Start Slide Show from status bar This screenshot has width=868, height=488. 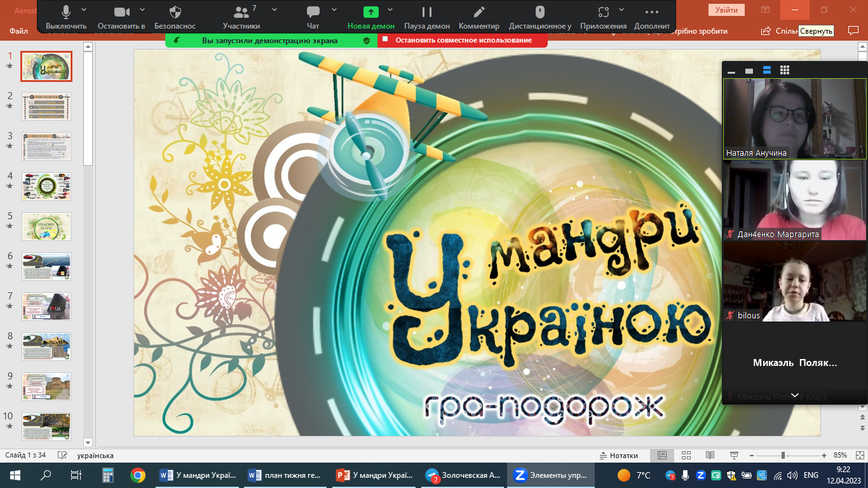(x=734, y=456)
